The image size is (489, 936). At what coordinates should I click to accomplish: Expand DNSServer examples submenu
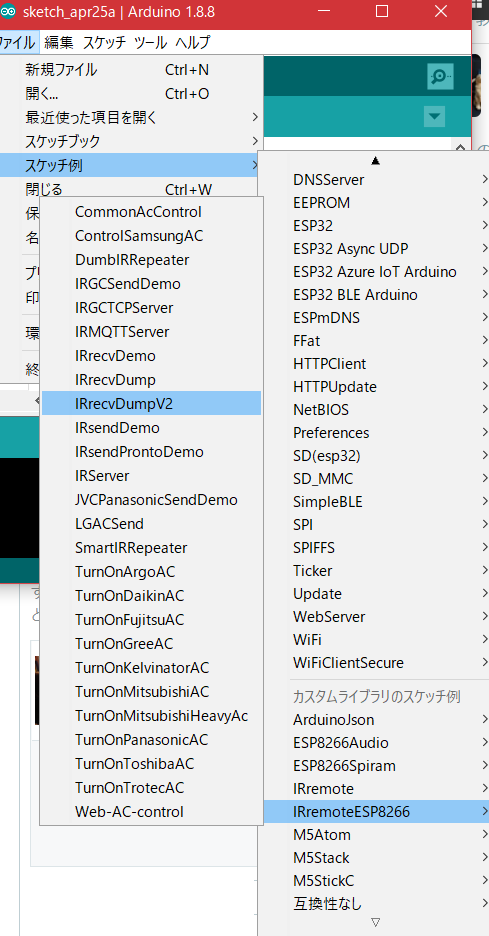click(x=376, y=178)
